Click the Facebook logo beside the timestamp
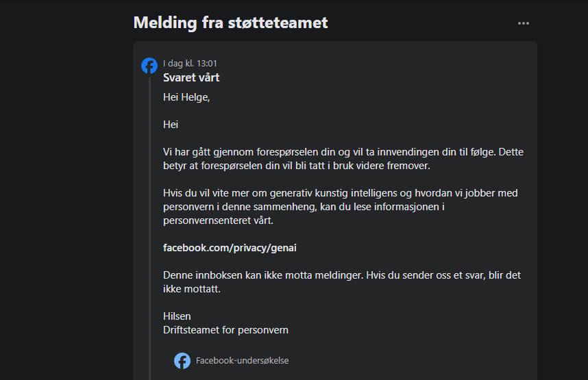Viewport: 588px width, 380px height. (149, 66)
